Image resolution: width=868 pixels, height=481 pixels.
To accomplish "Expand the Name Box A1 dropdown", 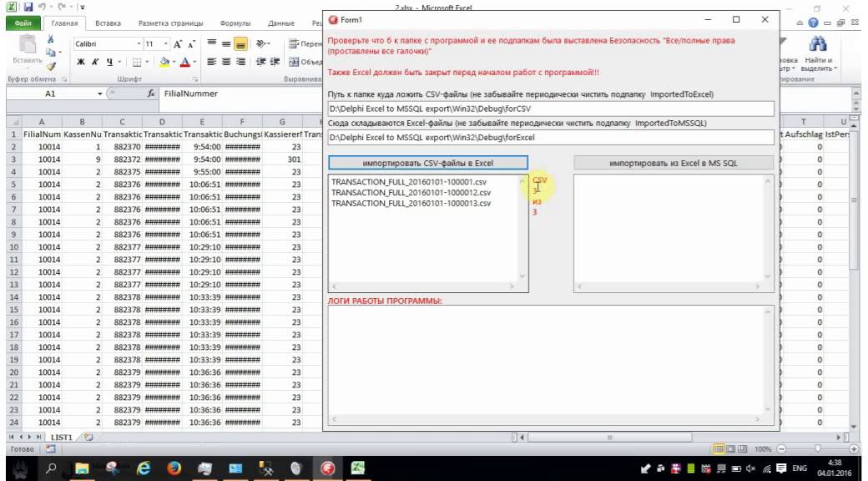I will (100, 94).
